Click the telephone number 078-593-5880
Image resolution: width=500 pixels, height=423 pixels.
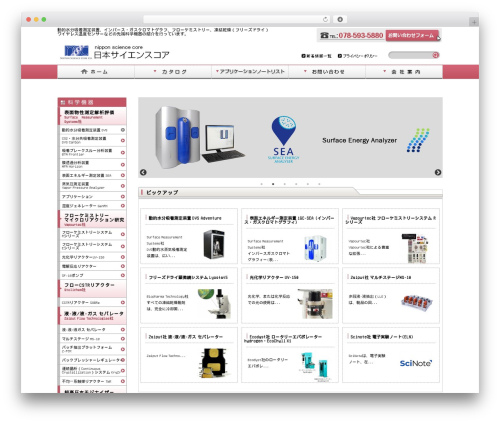pos(361,35)
